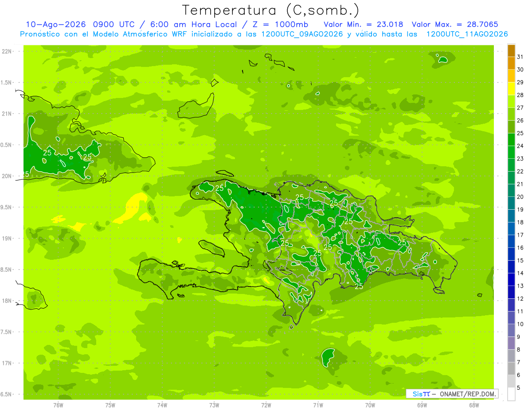This screenshot has width=532, height=411.
Task: Click the "76W" longitude label
Action: point(58,405)
